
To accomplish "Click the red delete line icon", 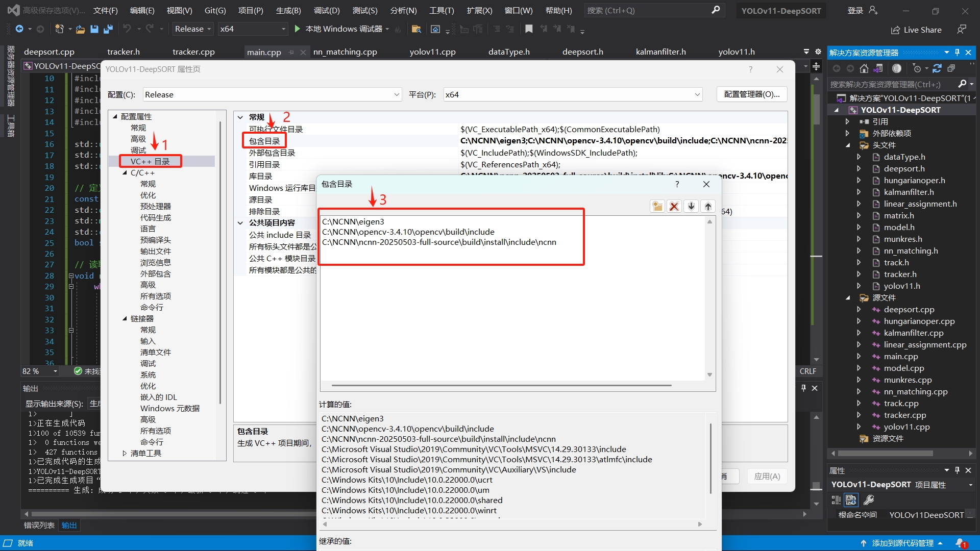I will 674,206.
